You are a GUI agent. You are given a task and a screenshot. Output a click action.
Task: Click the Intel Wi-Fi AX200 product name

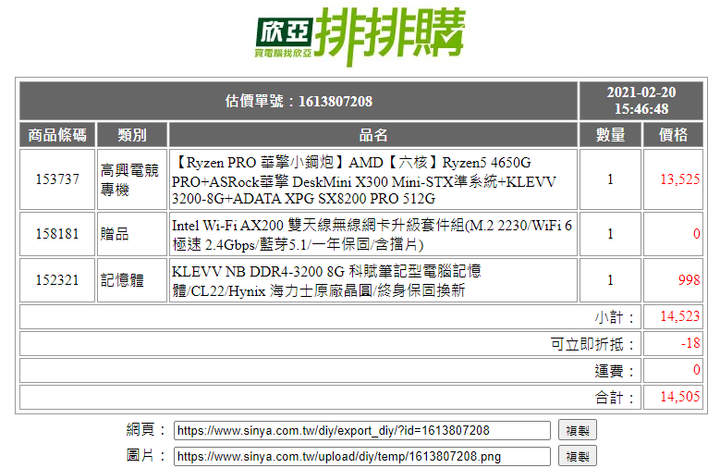pyautogui.click(x=373, y=234)
